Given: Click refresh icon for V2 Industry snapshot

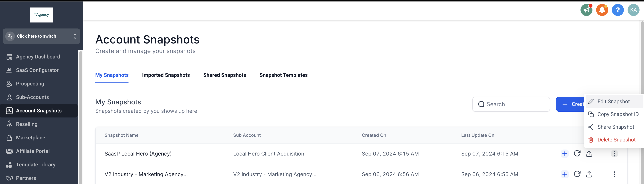Looking at the screenshot, I should click(x=577, y=174).
